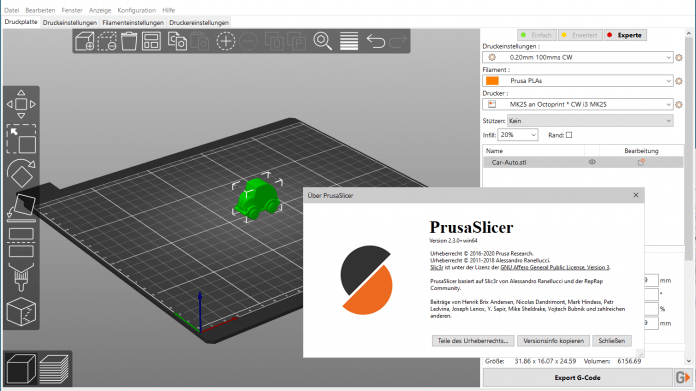Screen dimensions: 696x391
Task: Click the G-code send icon beside Export
Action: [x=683, y=378]
